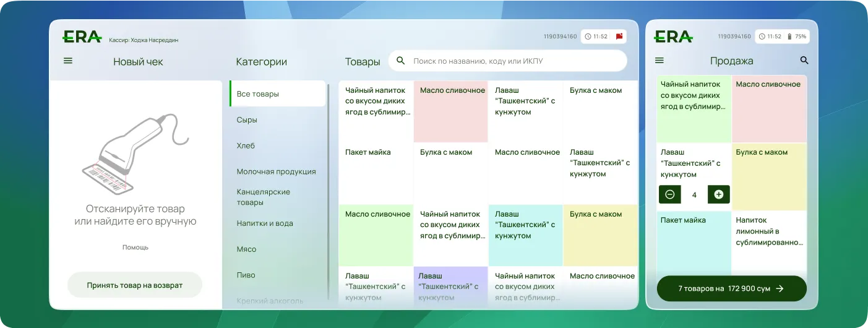Proceed with 7 товаров на 172 900 сум

pyautogui.click(x=731, y=288)
